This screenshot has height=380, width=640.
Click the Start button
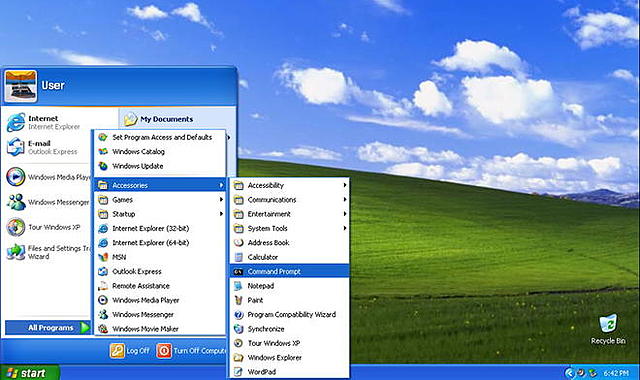(30, 373)
